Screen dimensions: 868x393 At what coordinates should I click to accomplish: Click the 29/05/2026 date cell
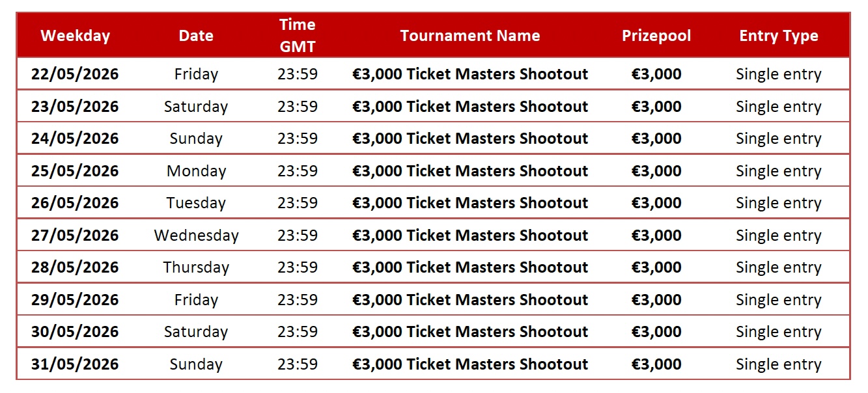click(x=75, y=300)
